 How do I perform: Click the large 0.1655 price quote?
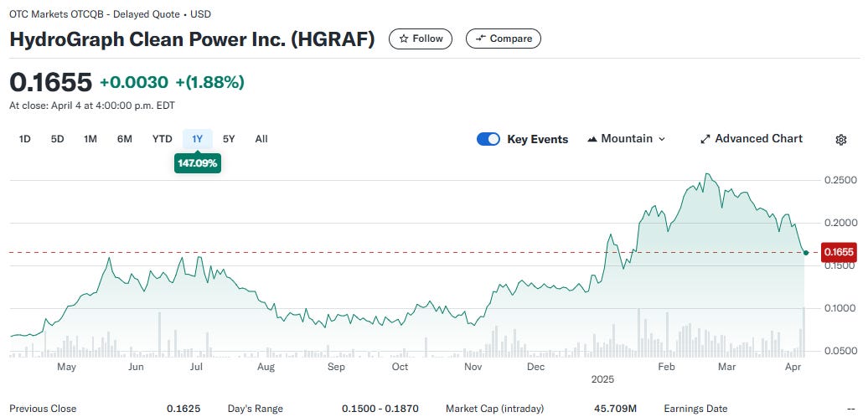coord(50,82)
